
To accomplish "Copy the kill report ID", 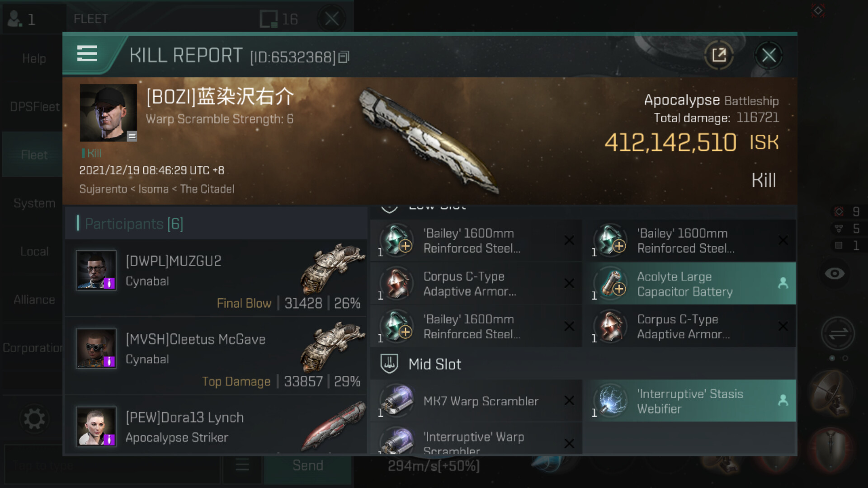I will coord(344,57).
